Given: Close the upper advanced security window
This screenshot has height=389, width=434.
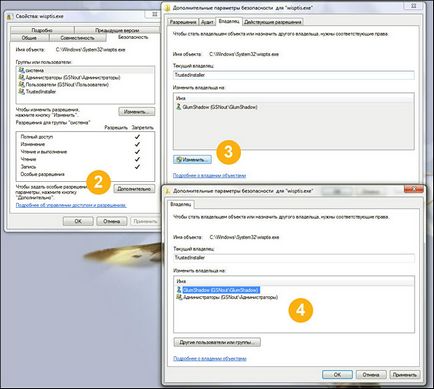Looking at the screenshot, I should point(413,6).
